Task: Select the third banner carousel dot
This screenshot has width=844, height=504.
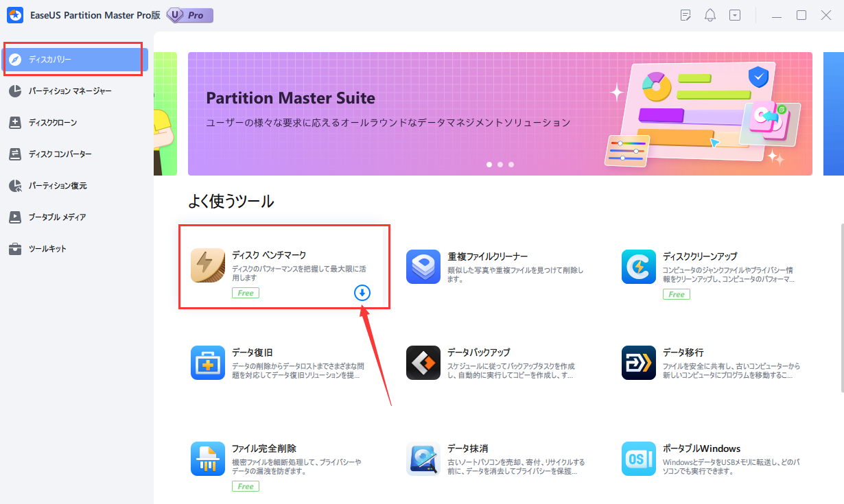Action: click(x=511, y=165)
